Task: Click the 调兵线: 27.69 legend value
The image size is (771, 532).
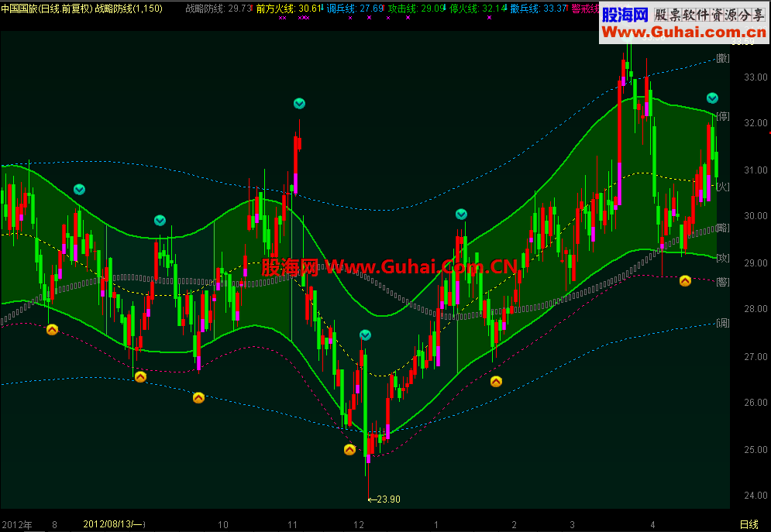Action: point(355,9)
